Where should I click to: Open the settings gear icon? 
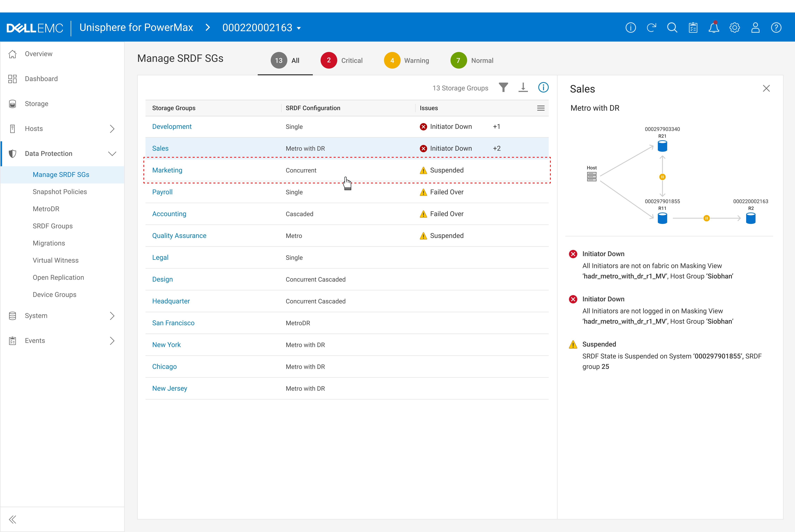[x=735, y=28]
